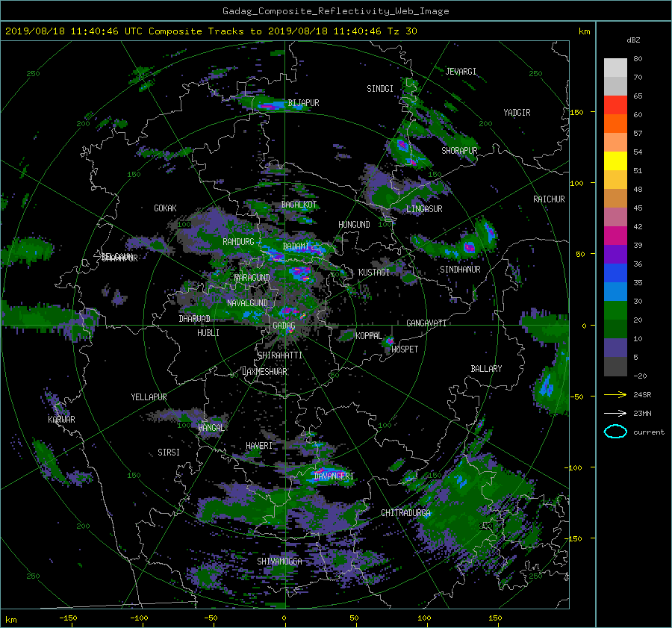Click the BALLARY label
The width and height of the screenshot is (672, 628).
pos(486,369)
